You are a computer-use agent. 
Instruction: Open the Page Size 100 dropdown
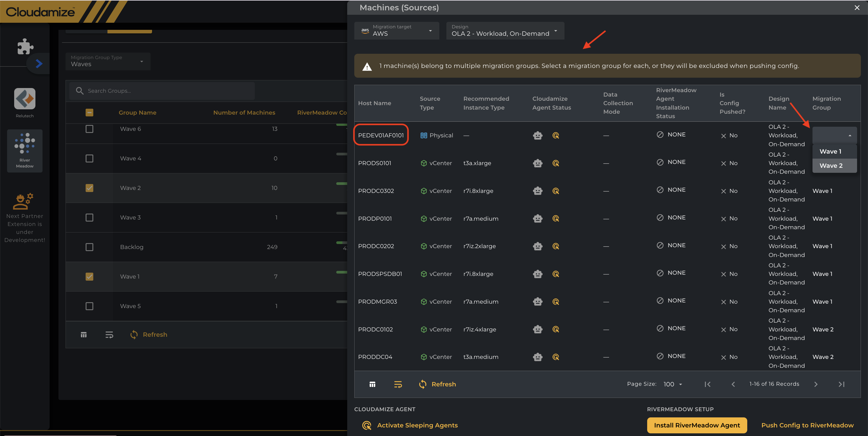point(673,384)
